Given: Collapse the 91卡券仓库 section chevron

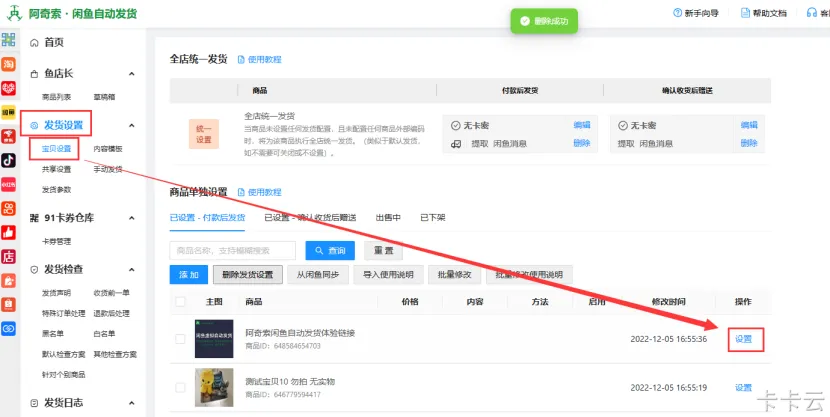Looking at the screenshot, I should click(x=132, y=217).
